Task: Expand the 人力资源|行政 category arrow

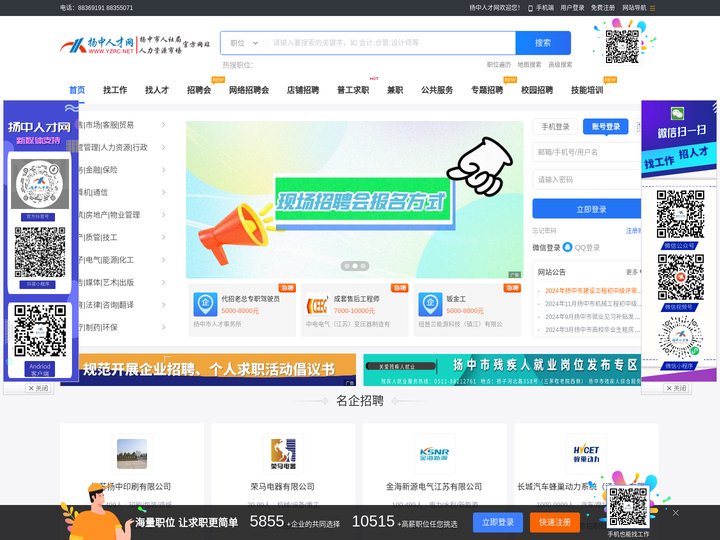Action: tap(163, 147)
